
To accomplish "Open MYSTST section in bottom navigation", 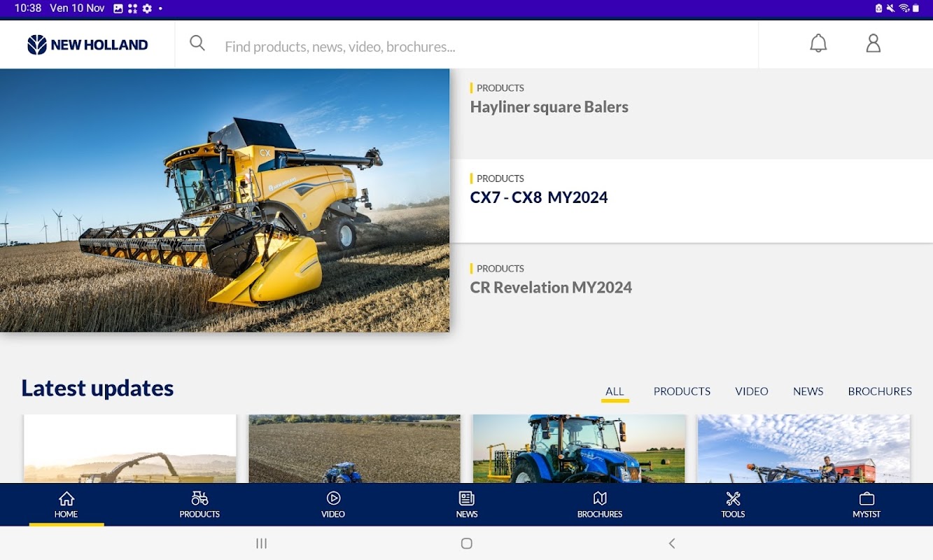I will click(x=867, y=505).
